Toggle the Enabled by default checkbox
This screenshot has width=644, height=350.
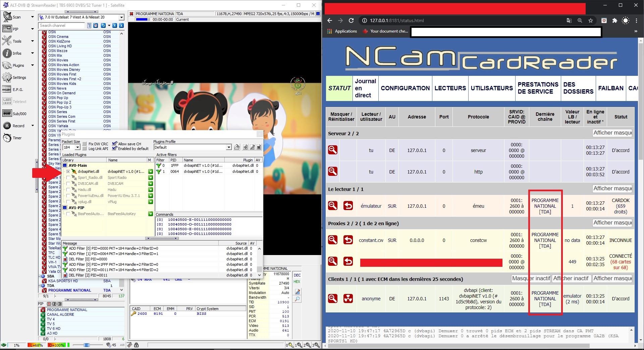pos(114,149)
